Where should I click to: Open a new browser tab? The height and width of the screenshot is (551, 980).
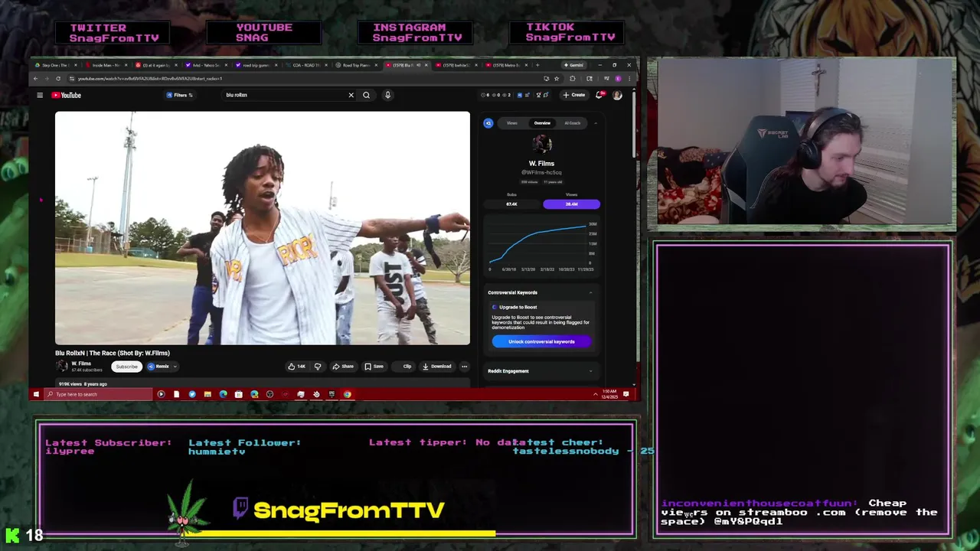click(x=537, y=65)
